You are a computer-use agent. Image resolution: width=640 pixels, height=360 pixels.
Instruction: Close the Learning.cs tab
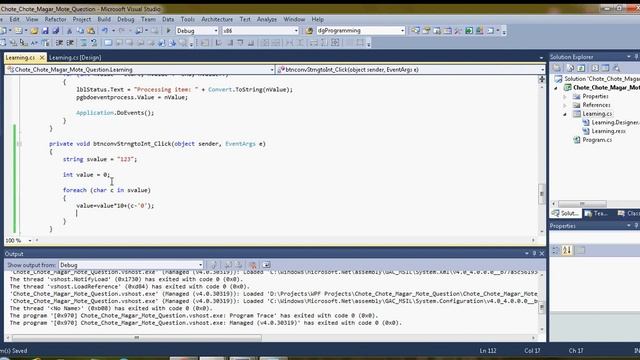click(x=41, y=58)
